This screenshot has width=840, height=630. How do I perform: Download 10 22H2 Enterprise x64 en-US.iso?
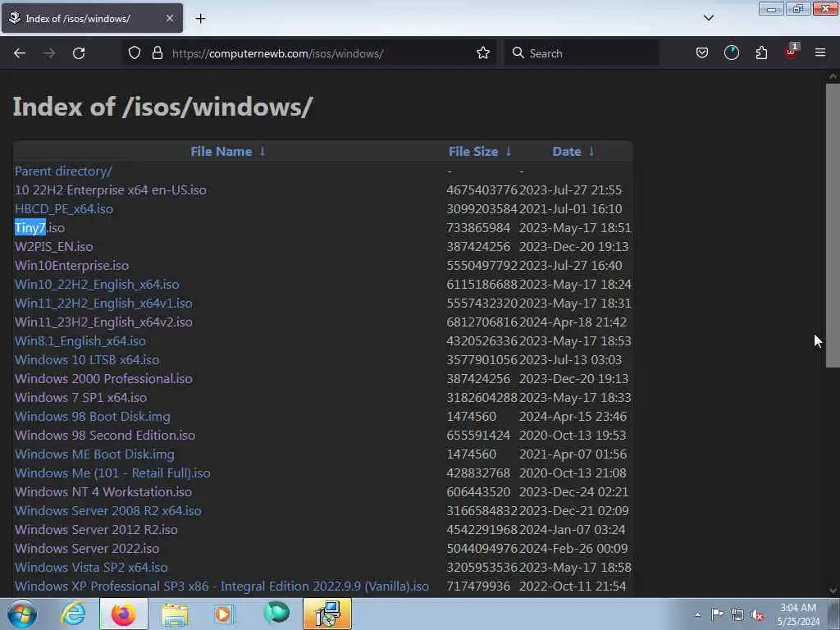tap(111, 189)
